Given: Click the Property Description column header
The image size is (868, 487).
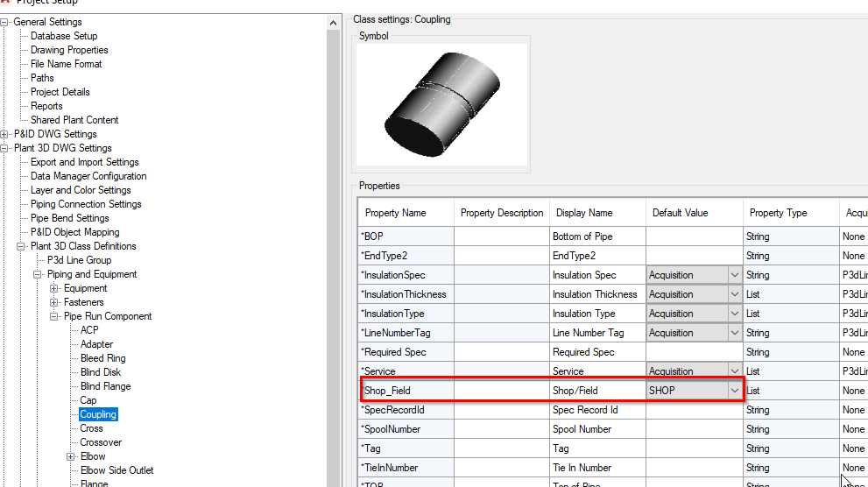Looking at the screenshot, I should click(502, 213).
